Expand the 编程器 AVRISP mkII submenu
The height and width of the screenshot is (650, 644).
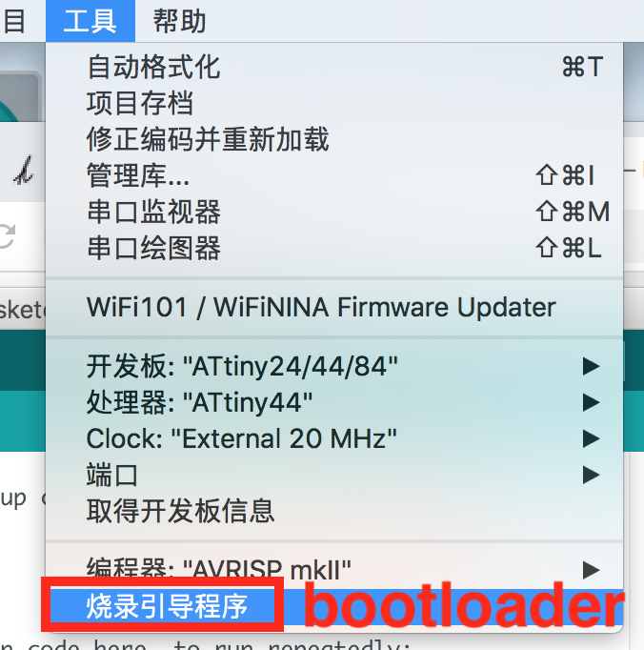(334, 570)
